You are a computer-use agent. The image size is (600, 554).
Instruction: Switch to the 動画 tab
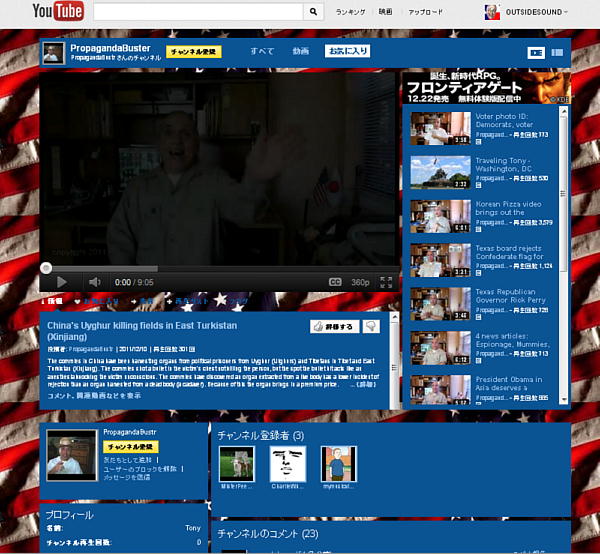pos(300,51)
